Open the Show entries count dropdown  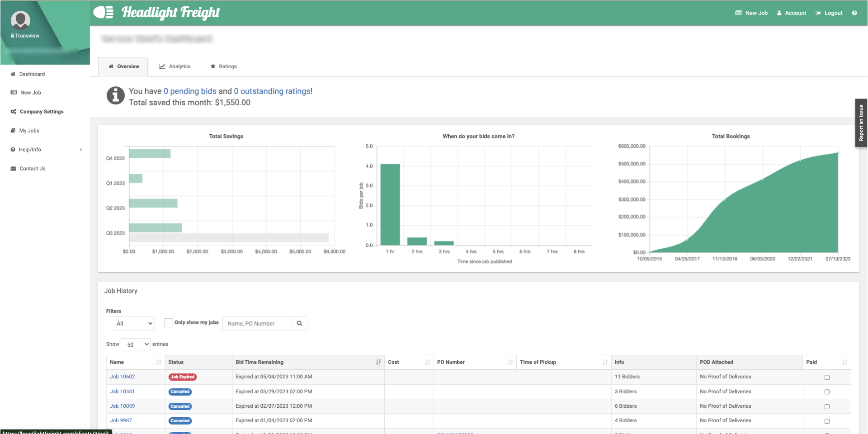point(136,344)
